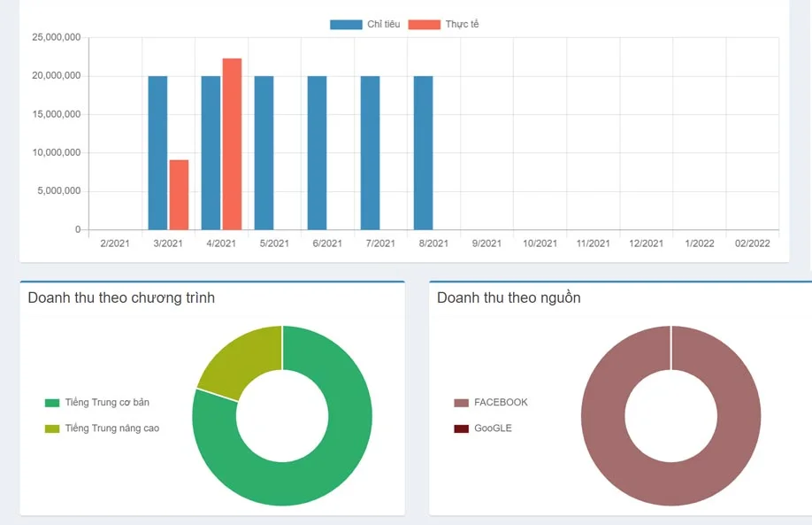Viewport: 812px width, 525px height.
Task: Click the blue target bar for 3/2021
Action: [x=157, y=152]
